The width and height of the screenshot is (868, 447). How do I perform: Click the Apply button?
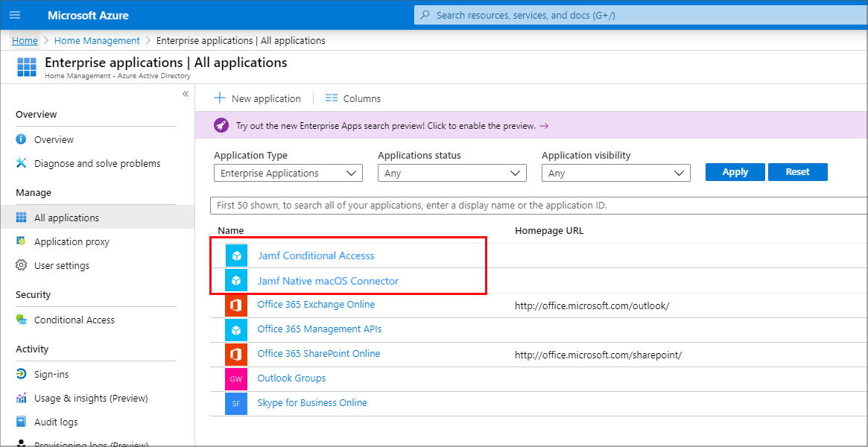pyautogui.click(x=735, y=172)
